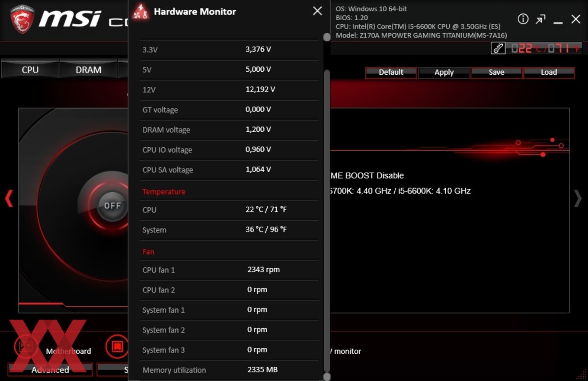Close the Hardware Monitor panel
The height and width of the screenshot is (381, 588).
(x=317, y=11)
